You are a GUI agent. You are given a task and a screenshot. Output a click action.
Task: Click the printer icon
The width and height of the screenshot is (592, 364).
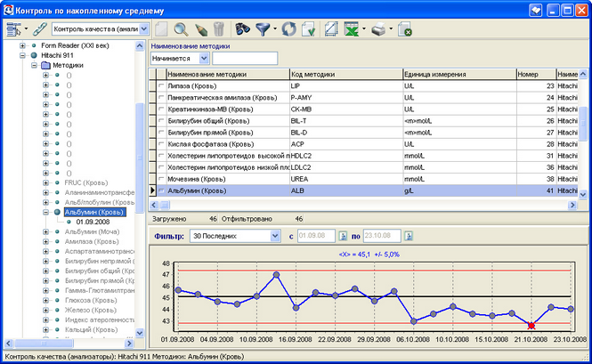point(378,29)
